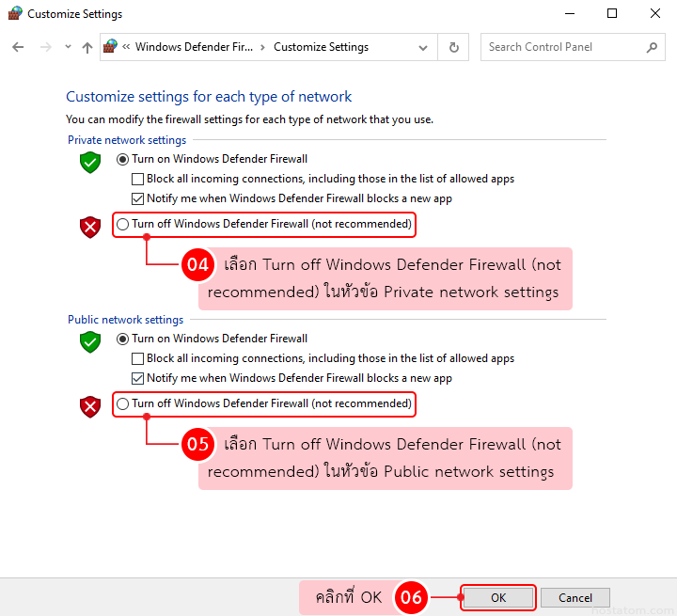Expand the breadcrumb overflow chevron
Image resolution: width=677 pixels, height=616 pixels.
click(126, 47)
